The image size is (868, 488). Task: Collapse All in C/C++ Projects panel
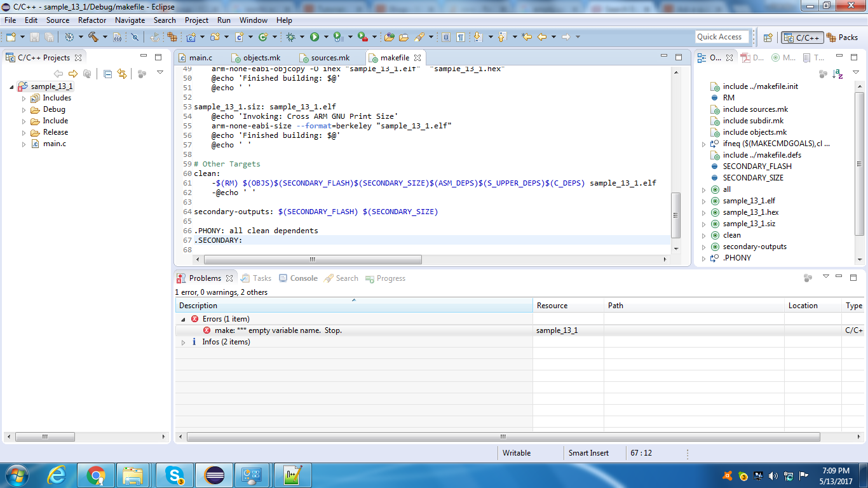click(107, 74)
